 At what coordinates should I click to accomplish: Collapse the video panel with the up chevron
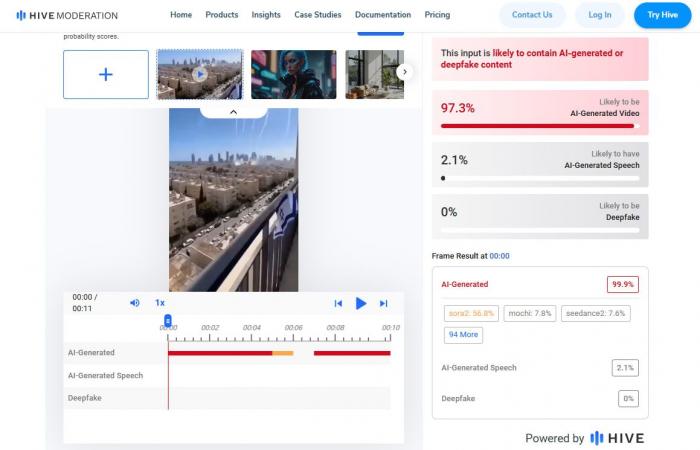point(233,112)
